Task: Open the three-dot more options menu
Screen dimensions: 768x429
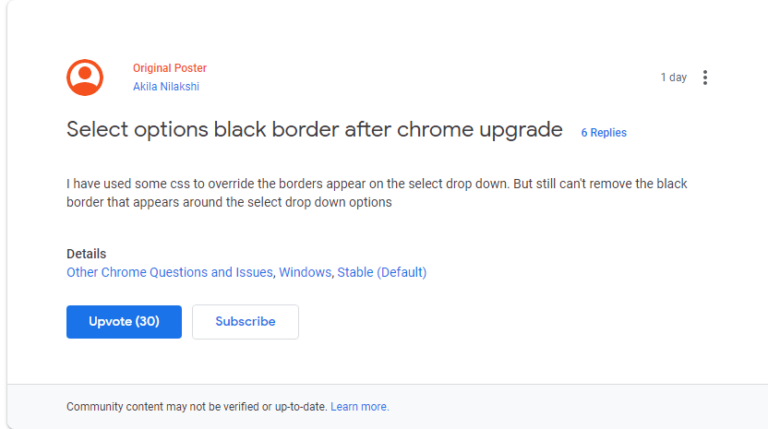Action: (x=705, y=77)
